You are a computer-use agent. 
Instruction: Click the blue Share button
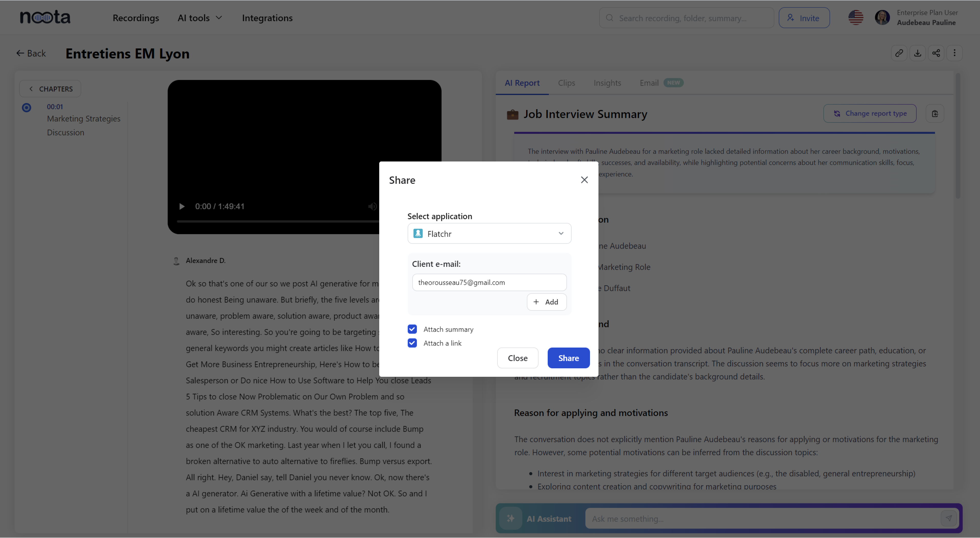point(568,358)
